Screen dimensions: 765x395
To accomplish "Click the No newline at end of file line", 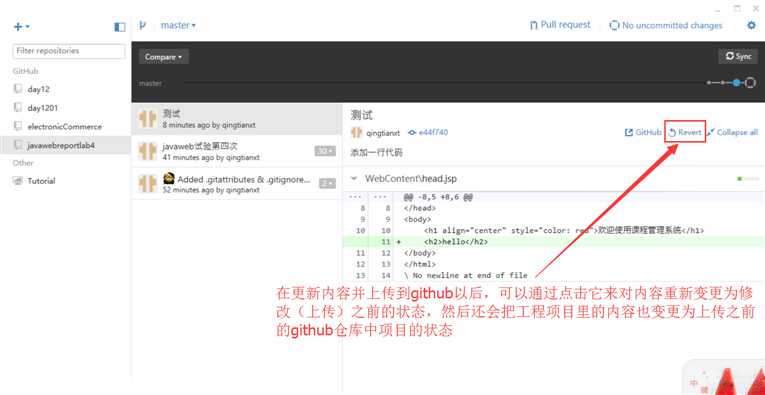I will pyautogui.click(x=466, y=276).
